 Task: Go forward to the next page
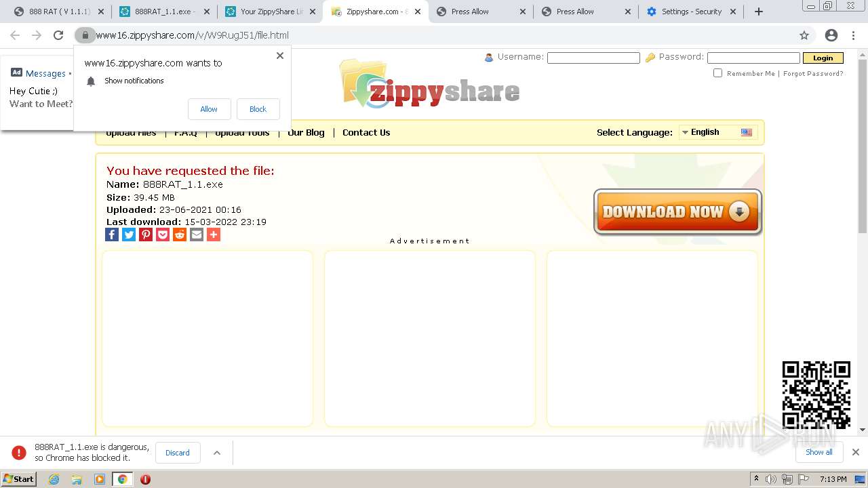click(37, 35)
